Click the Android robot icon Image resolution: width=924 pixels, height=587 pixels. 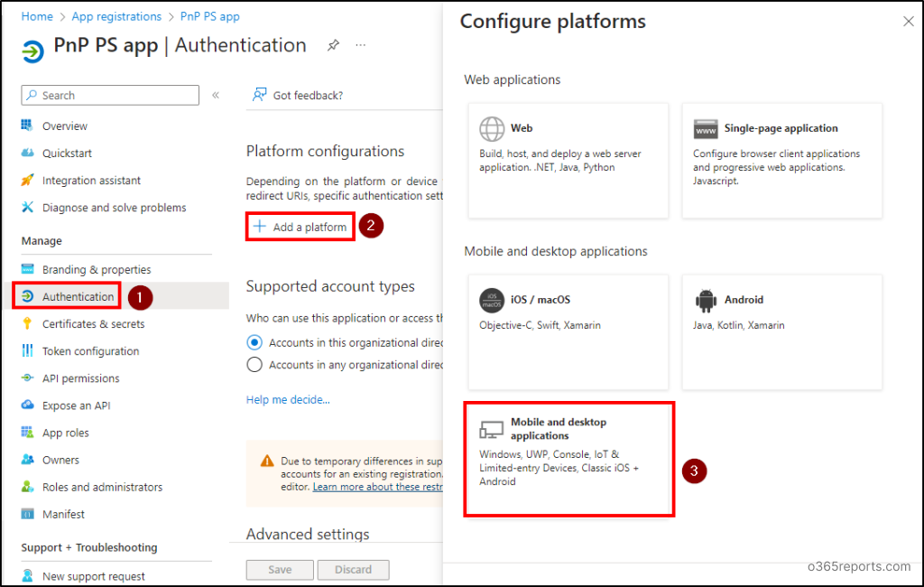[x=706, y=301]
